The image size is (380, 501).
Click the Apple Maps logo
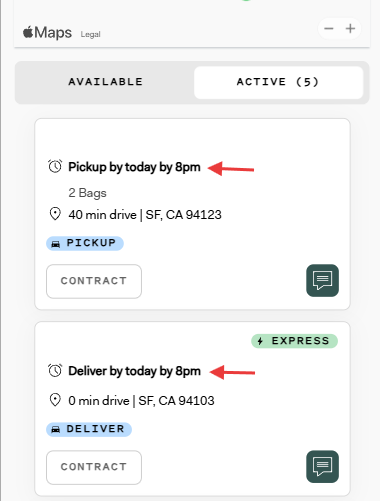point(47,33)
